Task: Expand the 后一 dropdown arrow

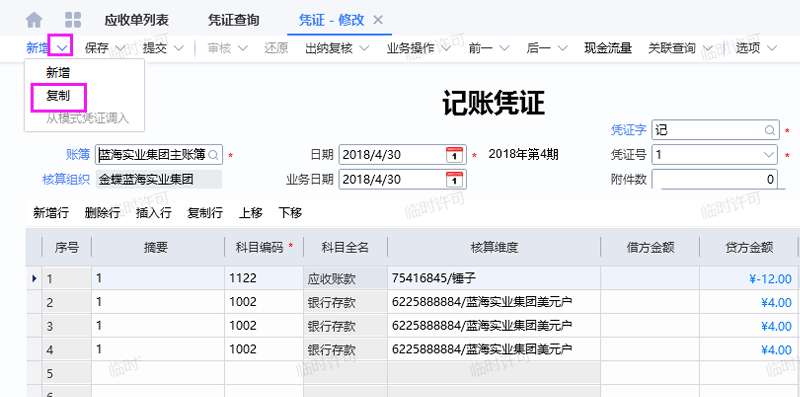Action: click(x=562, y=48)
